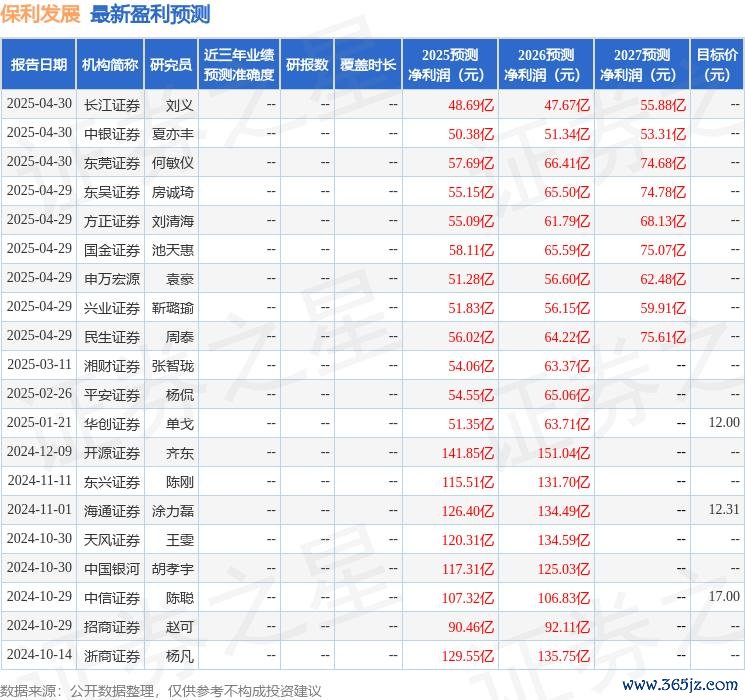Click the 数据来源 disclaimer text

pos(161,690)
